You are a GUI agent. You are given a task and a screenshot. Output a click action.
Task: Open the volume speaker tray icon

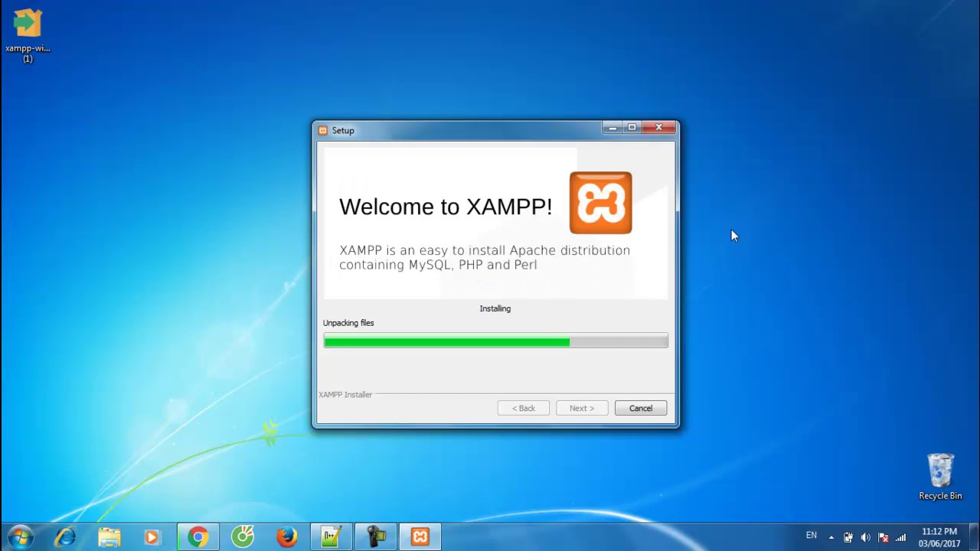pyautogui.click(x=866, y=537)
